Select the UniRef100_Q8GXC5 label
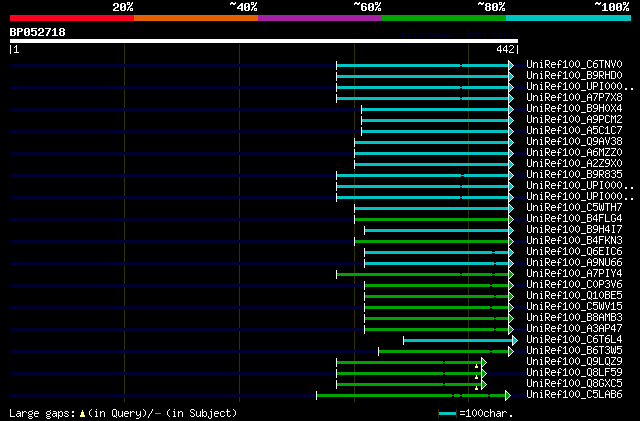 pos(574,384)
